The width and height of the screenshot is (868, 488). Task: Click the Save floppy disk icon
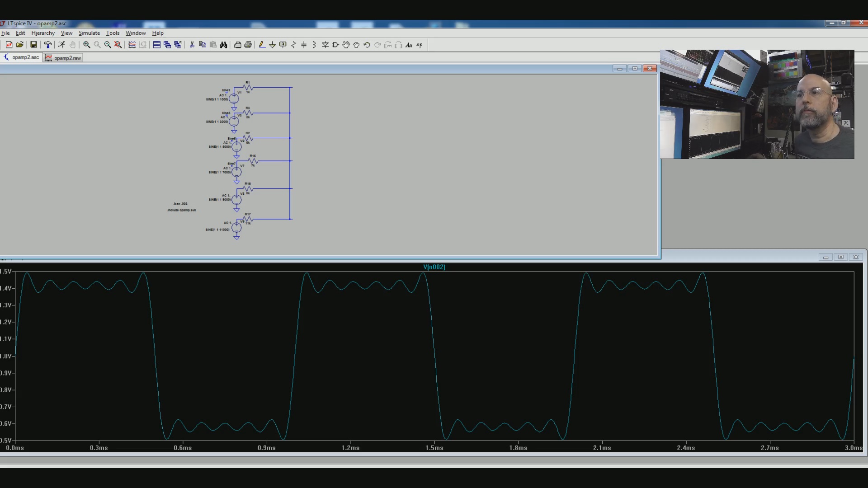[x=33, y=45]
